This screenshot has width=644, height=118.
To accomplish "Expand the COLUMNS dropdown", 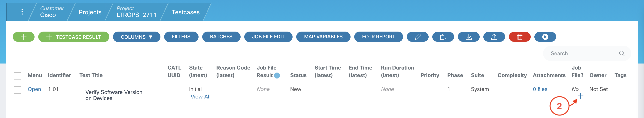I will 136,37.
